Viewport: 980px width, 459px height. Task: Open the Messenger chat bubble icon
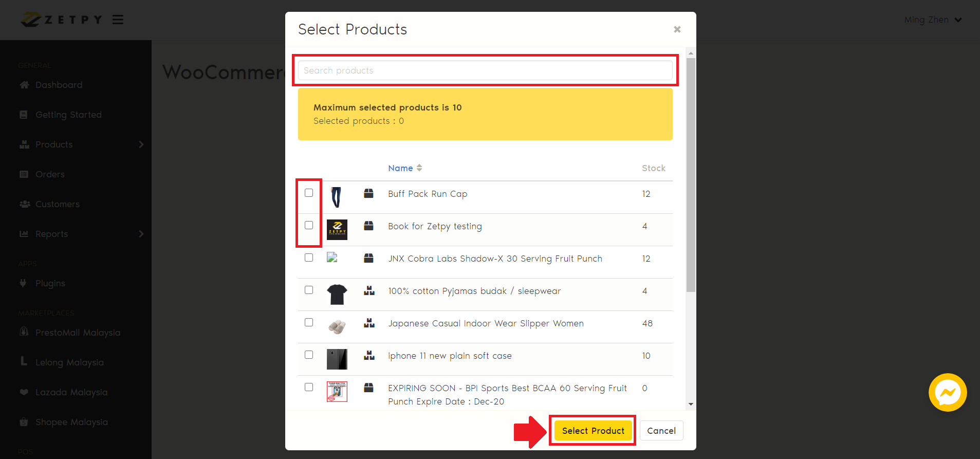pos(947,393)
